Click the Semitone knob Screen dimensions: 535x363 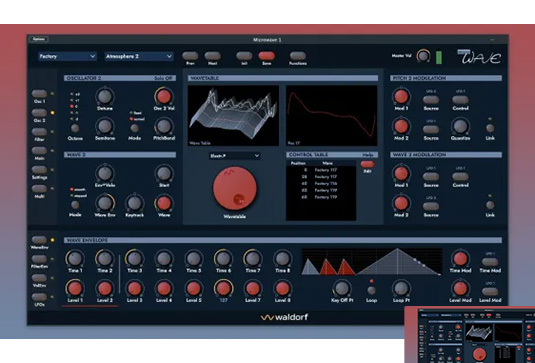(105, 126)
